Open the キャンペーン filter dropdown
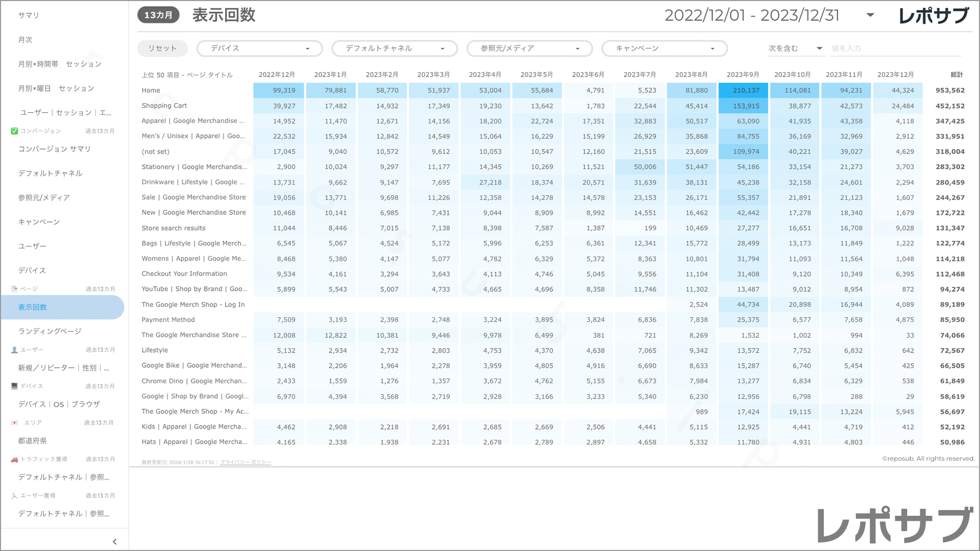980x551 pixels. (x=664, y=48)
